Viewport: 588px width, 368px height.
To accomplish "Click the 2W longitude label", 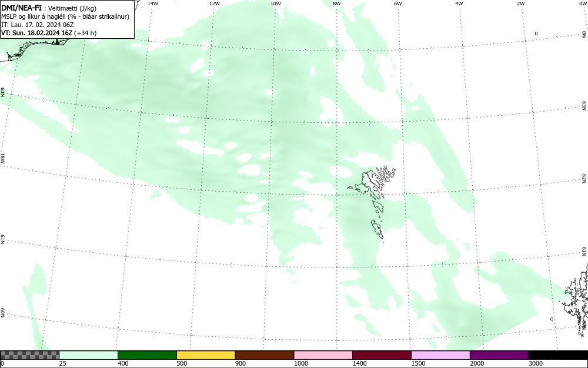I will point(520,4).
